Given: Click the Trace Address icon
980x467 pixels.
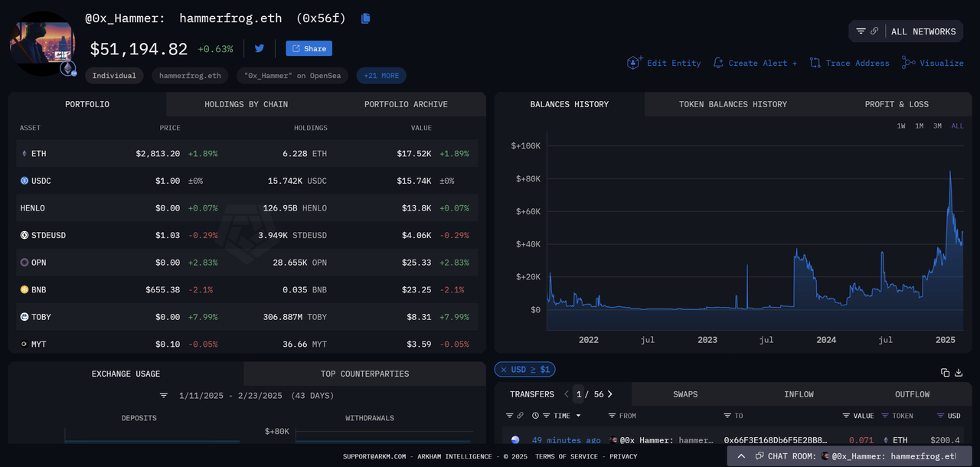Looking at the screenshot, I should click(815, 63).
